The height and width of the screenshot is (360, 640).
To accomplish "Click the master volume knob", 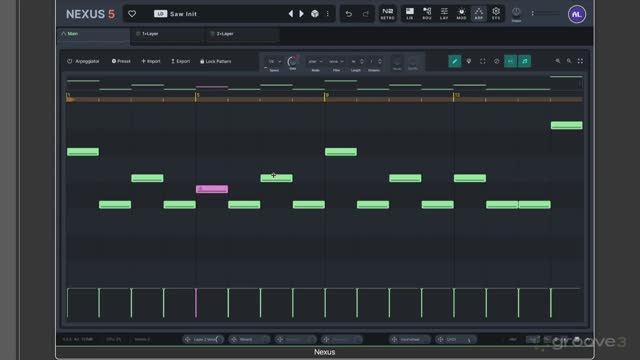I will [x=516, y=12].
